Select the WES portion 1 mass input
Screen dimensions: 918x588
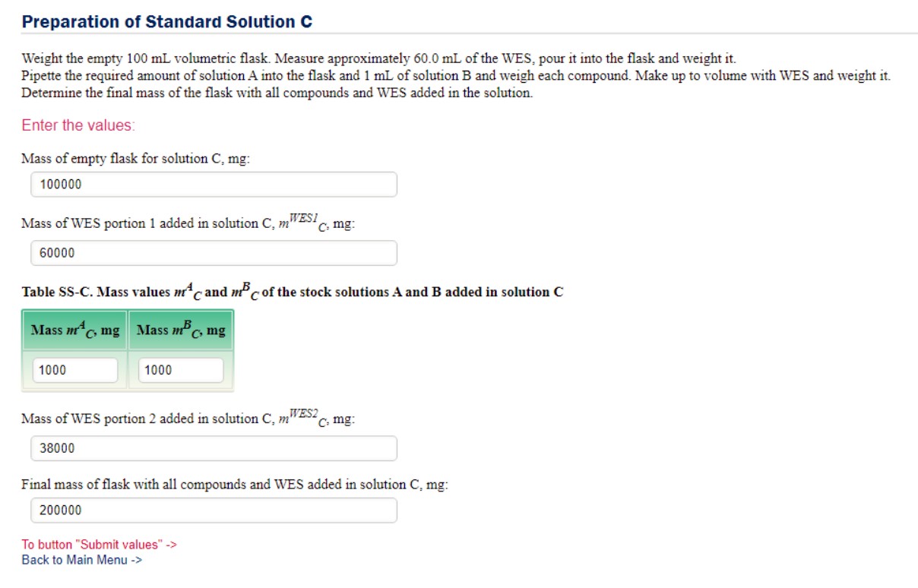[214, 253]
